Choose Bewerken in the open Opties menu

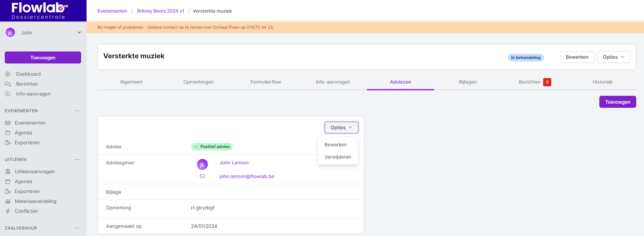point(336,145)
